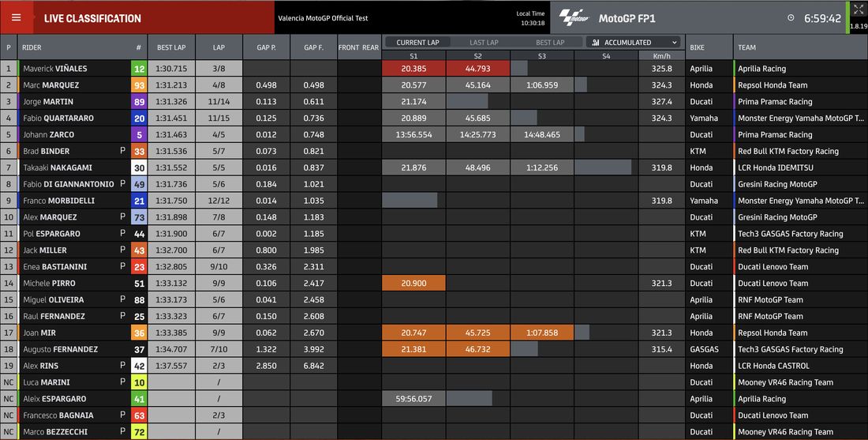Screen dimensions: 868x440
Task: Switch to CURRENT LAP tab
Action: 417,42
